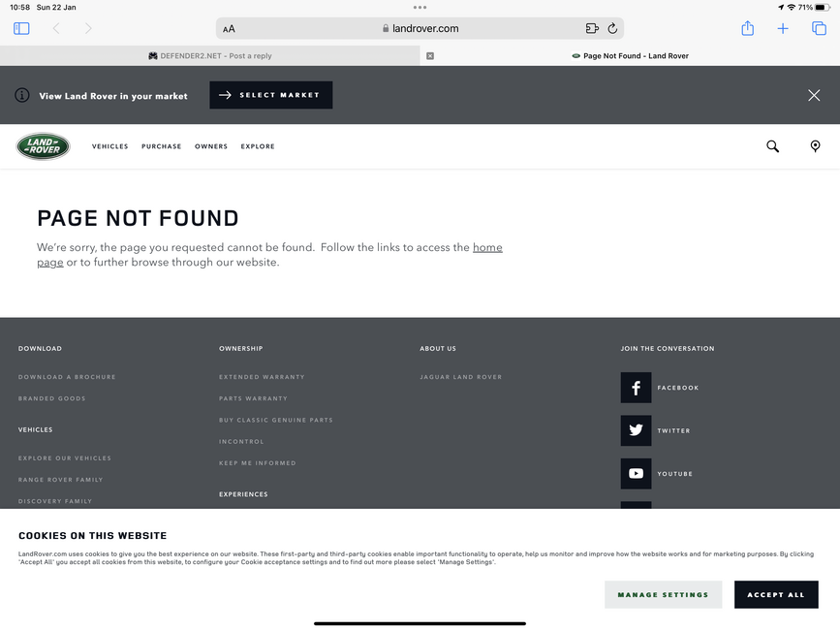Click the Cookies On This Website heading
The height and width of the screenshot is (630, 840).
93,536
